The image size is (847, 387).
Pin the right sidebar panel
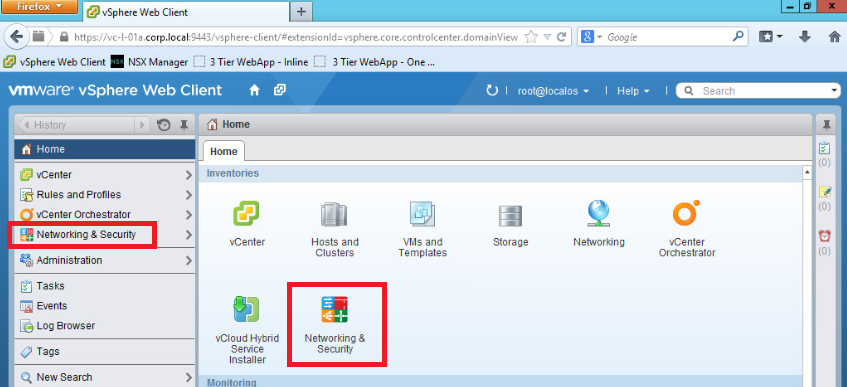pyautogui.click(x=825, y=125)
